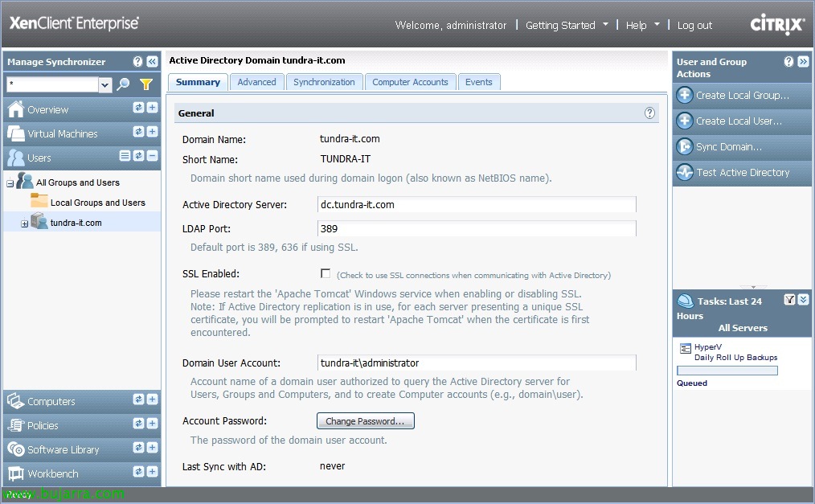
Task: Open the Getting Started dropdown menu
Action: (x=567, y=25)
